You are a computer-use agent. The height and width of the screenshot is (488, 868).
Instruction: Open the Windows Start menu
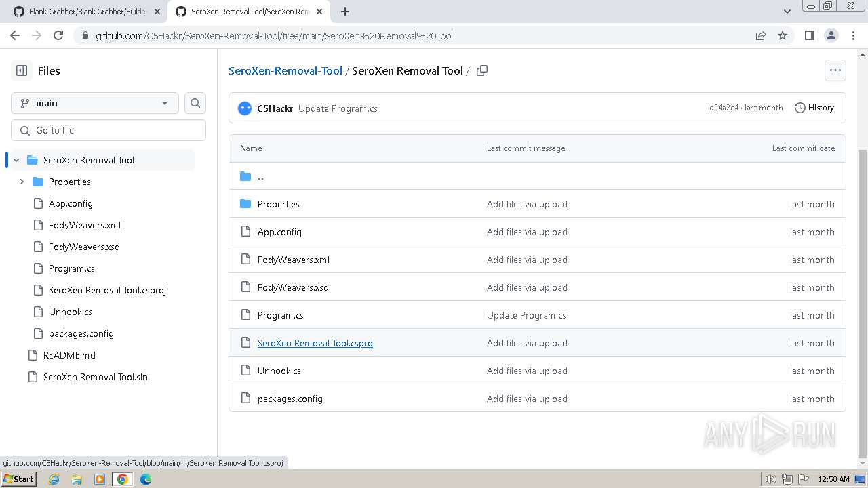19,479
